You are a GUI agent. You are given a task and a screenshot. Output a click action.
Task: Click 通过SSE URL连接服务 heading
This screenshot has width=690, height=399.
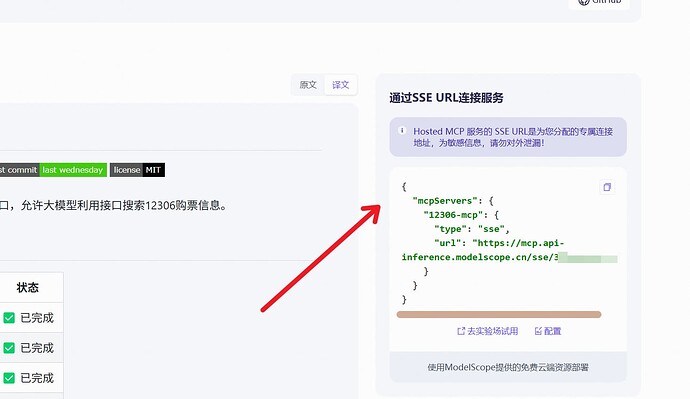click(x=446, y=98)
